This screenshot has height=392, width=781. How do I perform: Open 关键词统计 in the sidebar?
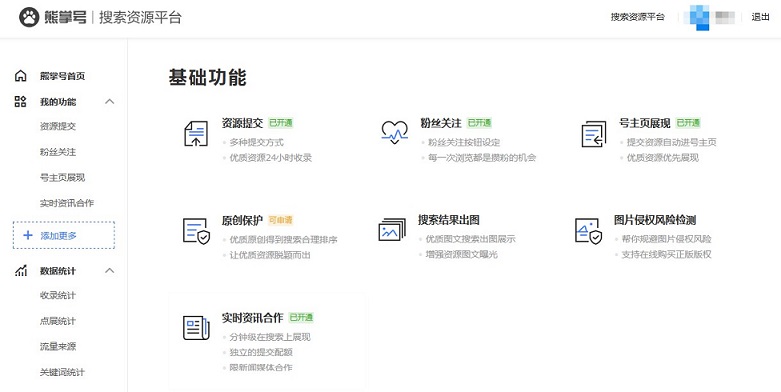point(62,372)
